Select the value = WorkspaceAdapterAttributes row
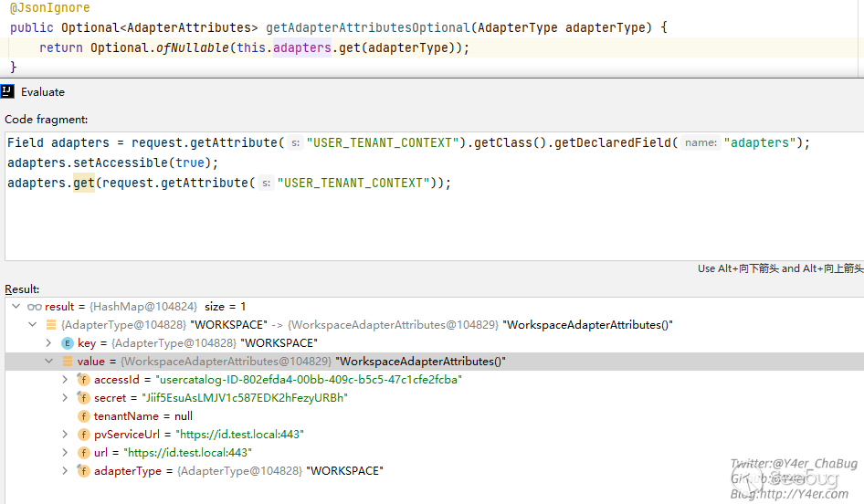This screenshot has width=864, height=504. click(x=434, y=362)
